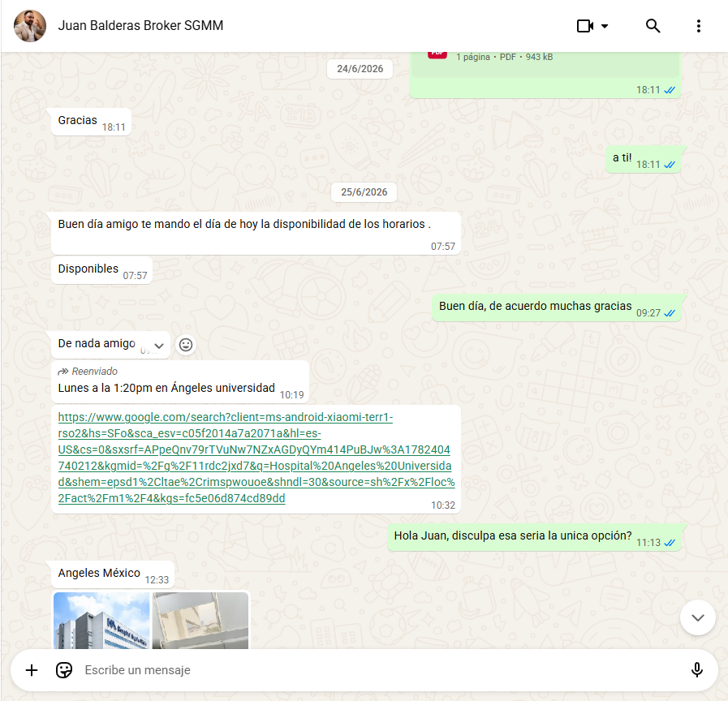Select the 'Disponibles' message
This screenshot has width=728, height=701.
[101, 270]
